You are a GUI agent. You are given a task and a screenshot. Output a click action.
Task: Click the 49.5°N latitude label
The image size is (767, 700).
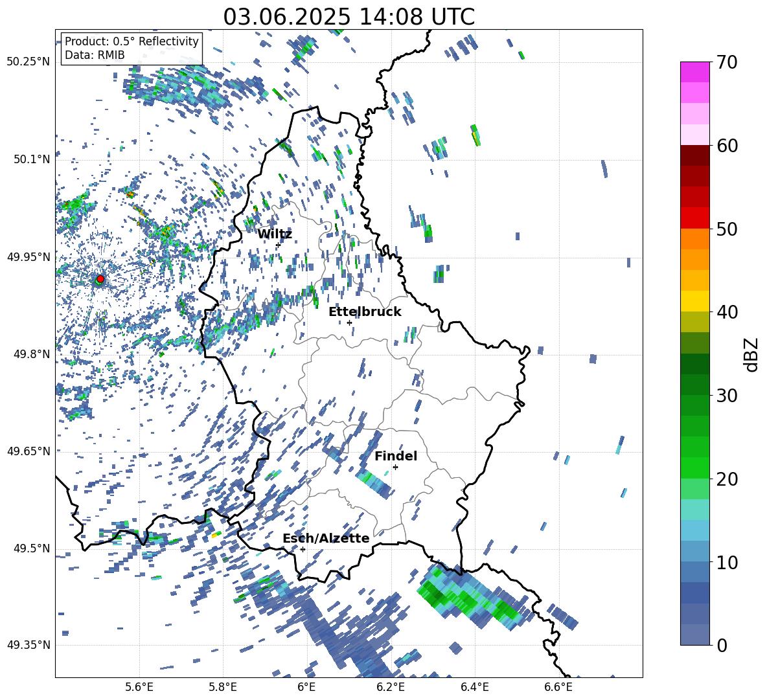click(x=31, y=548)
